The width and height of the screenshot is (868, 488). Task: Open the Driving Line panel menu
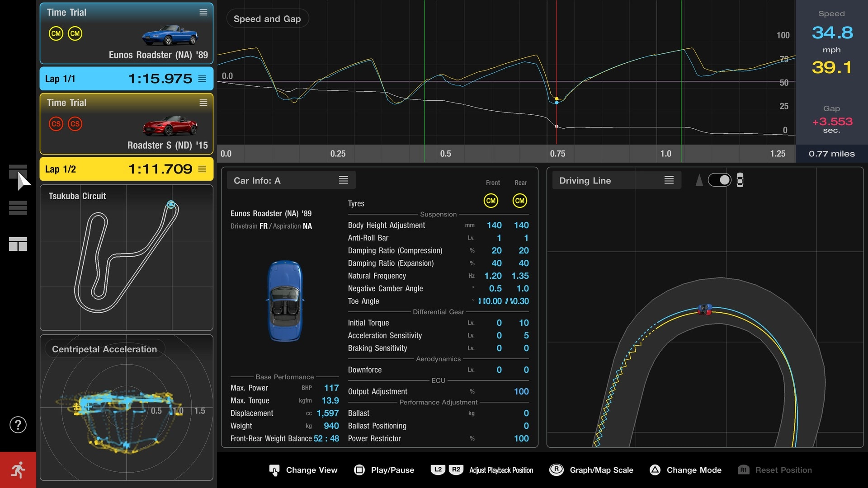click(669, 180)
